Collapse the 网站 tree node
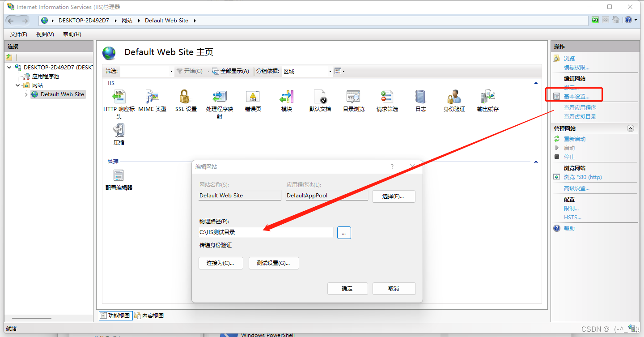This screenshot has height=337, width=644. click(18, 85)
